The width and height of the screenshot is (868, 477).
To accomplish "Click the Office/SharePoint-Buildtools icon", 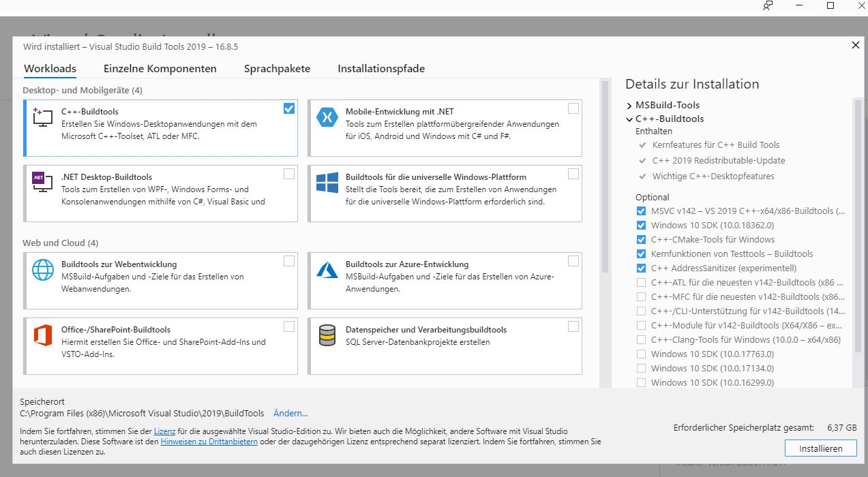I will (x=43, y=335).
